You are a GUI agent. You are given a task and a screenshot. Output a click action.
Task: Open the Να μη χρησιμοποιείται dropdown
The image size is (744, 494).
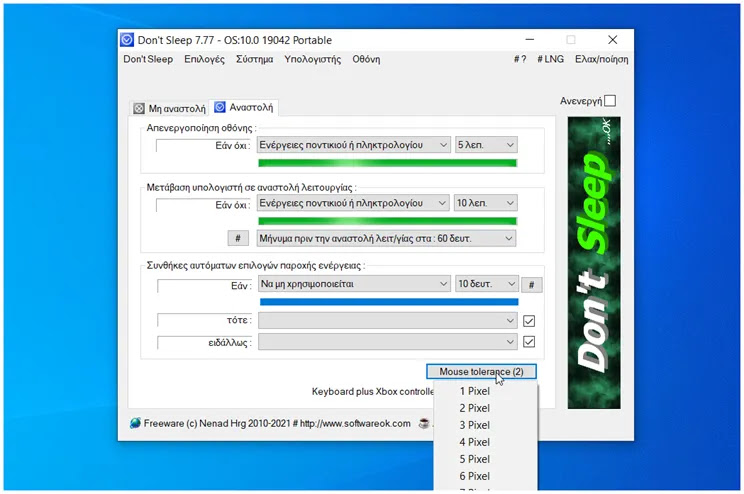coord(354,284)
